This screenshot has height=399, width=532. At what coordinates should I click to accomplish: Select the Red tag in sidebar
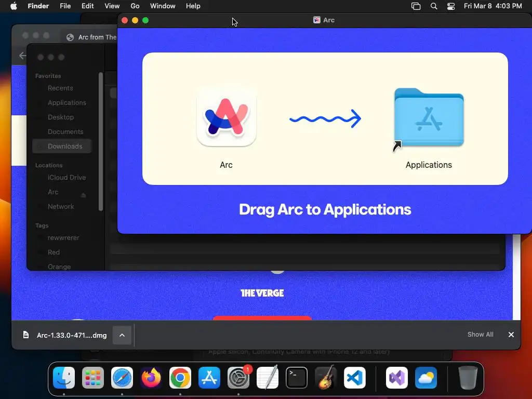coord(54,252)
